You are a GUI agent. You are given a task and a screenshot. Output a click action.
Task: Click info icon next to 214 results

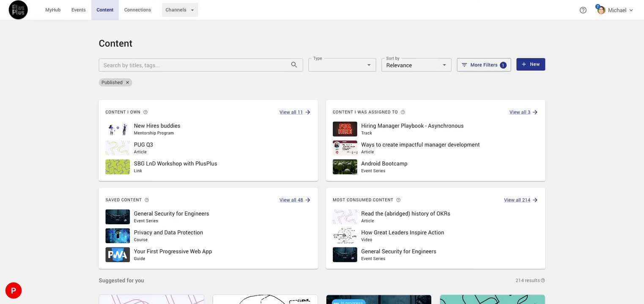coord(543,280)
